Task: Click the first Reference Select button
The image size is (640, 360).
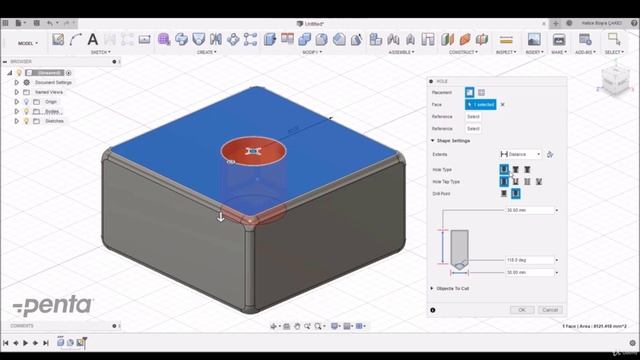Action: [473, 117]
